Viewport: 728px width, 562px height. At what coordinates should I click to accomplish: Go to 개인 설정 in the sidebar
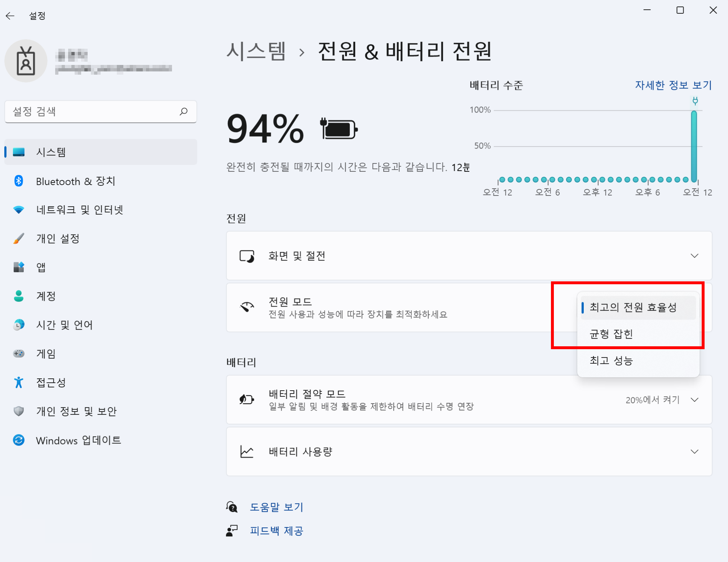coord(58,238)
